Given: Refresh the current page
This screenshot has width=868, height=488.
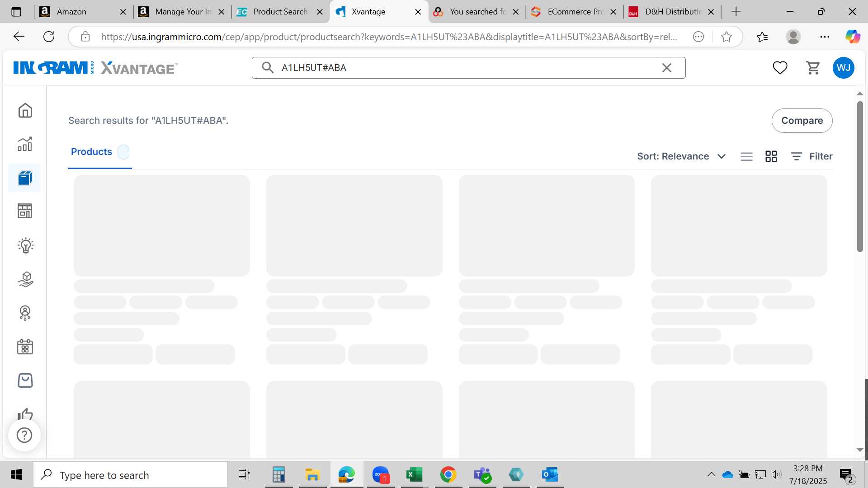Looking at the screenshot, I should coord(49,37).
